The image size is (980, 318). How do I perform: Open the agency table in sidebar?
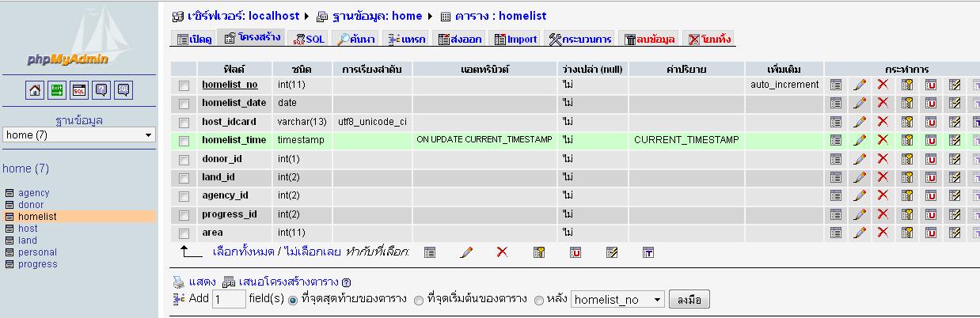(33, 193)
